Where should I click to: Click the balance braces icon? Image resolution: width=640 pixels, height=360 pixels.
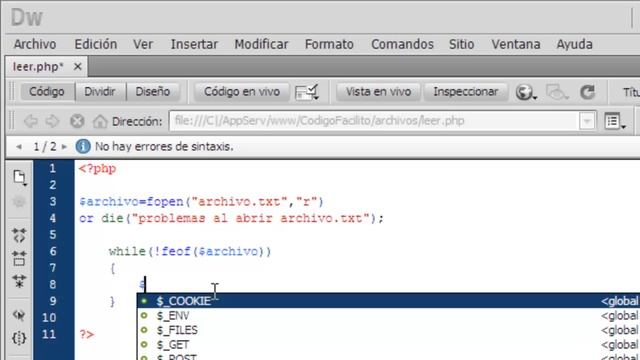coord(19,338)
